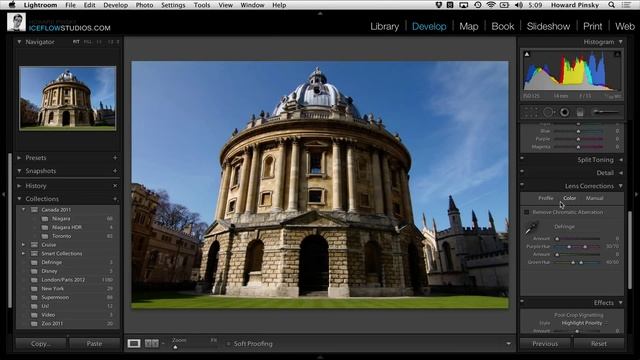Open the Time Machine menu bar icon
The width and height of the screenshot is (640, 360).
point(478,5)
